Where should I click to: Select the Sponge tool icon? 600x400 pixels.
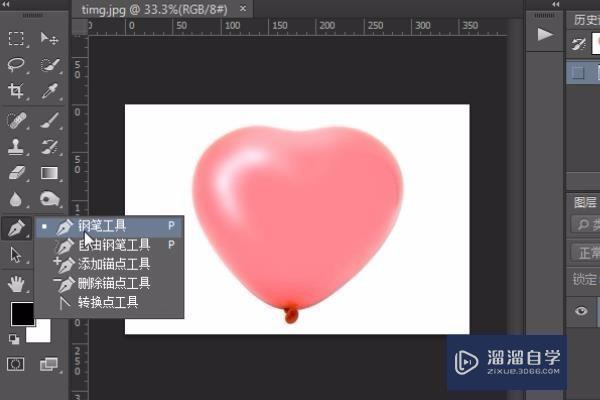click(50, 199)
